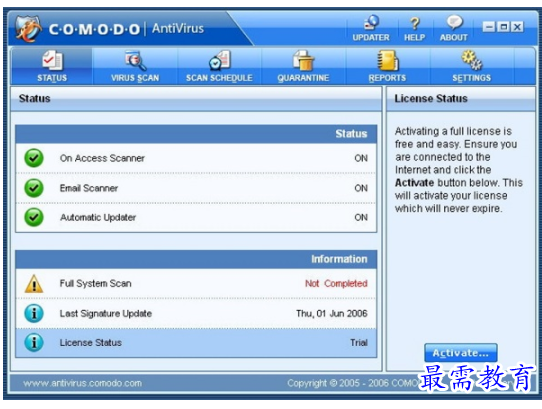Click the blue Status table header

[x=196, y=134]
